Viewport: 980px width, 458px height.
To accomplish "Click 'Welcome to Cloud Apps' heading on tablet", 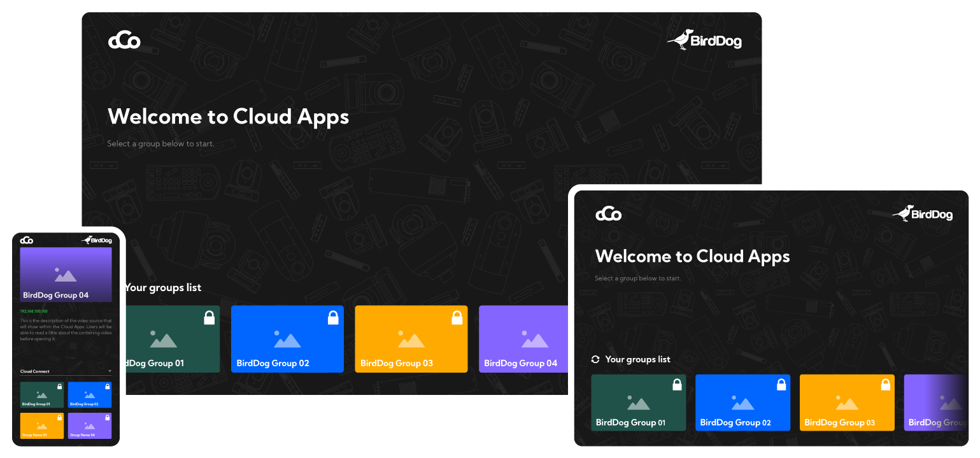I will pyautogui.click(x=692, y=256).
